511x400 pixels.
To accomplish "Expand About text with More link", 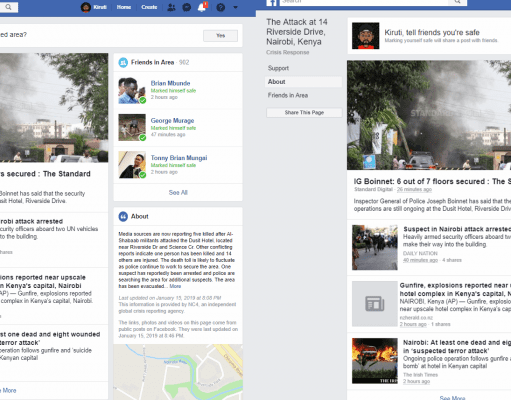I will coord(175,286).
